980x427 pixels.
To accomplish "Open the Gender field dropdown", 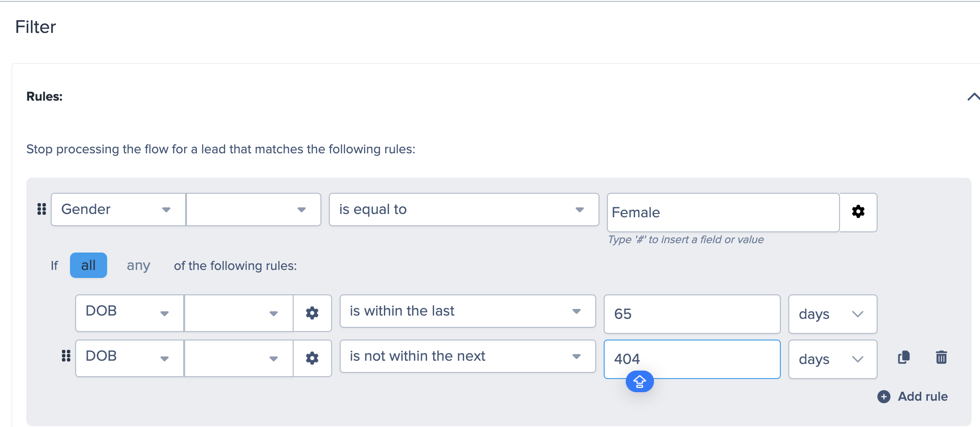I will click(118, 210).
